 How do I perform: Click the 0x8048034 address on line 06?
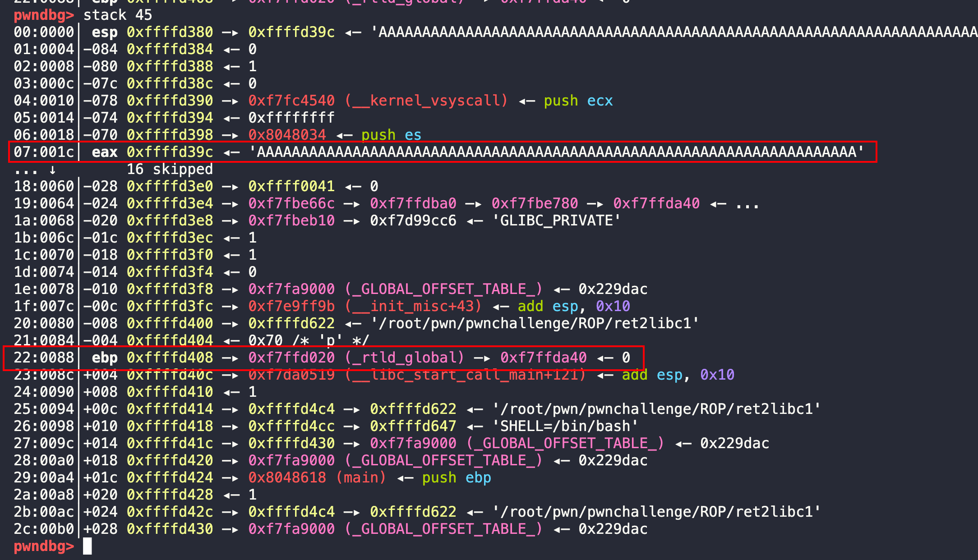[287, 135]
